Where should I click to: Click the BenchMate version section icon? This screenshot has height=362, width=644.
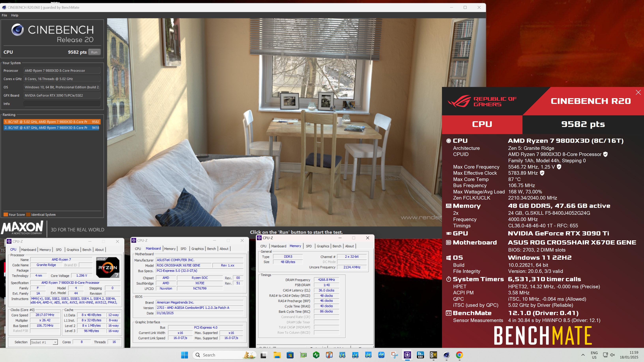click(449, 313)
